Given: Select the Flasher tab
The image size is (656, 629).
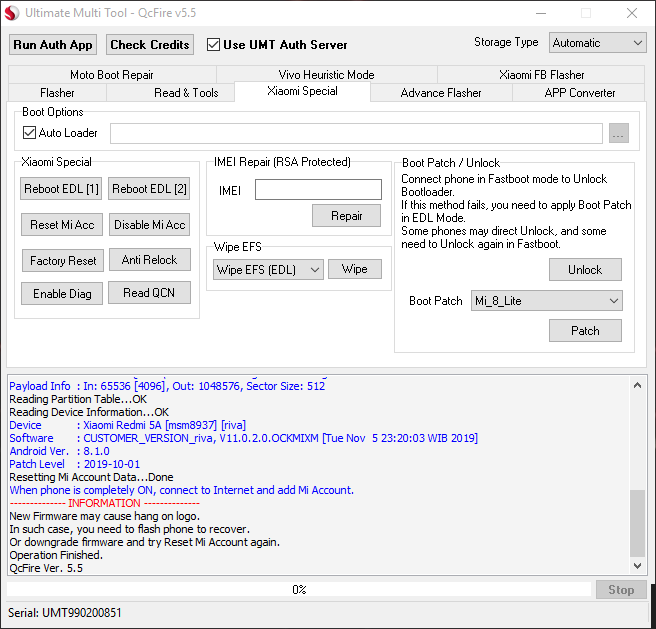Looking at the screenshot, I should tap(57, 92).
